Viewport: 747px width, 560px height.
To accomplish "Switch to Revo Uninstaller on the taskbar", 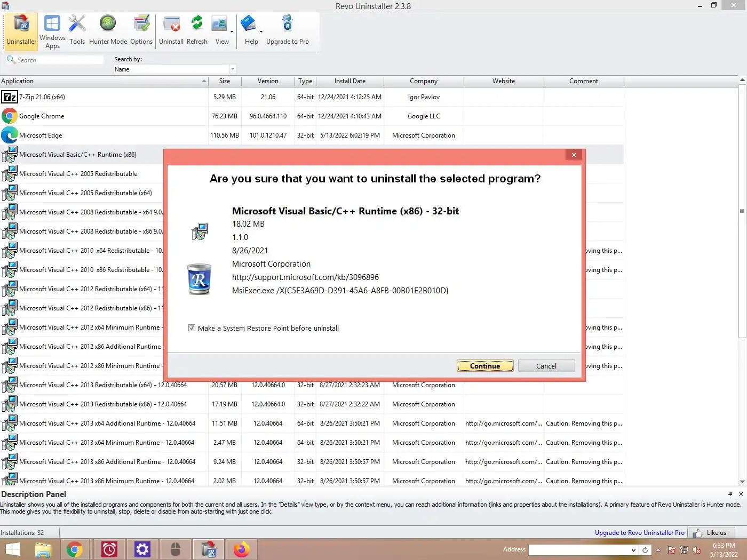I will coord(209,549).
